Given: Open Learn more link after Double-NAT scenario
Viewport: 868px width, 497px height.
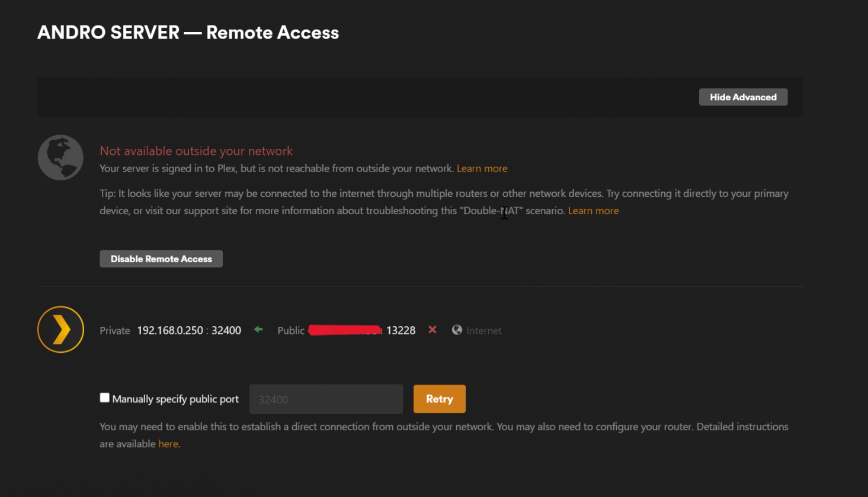Looking at the screenshot, I should click(x=593, y=211).
